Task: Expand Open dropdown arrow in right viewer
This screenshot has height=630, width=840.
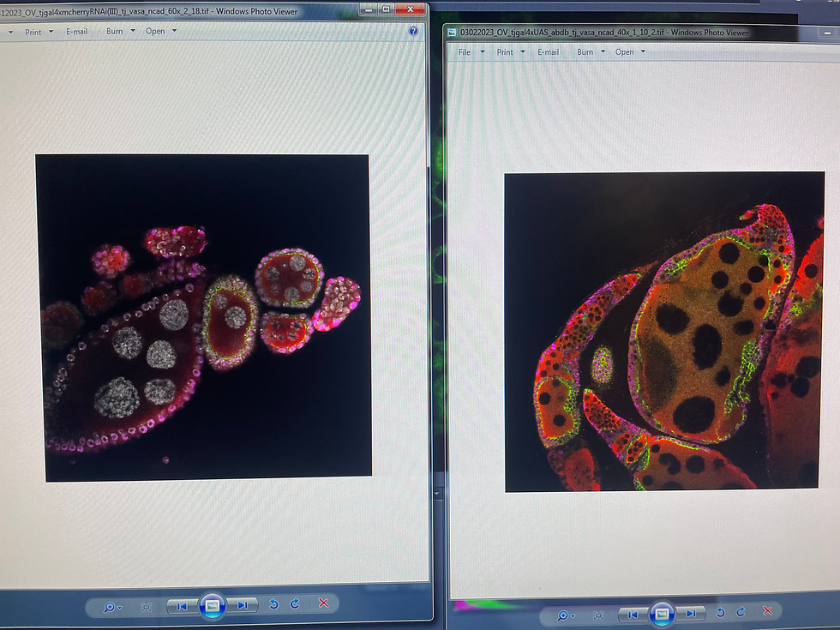Action: pyautogui.click(x=643, y=51)
